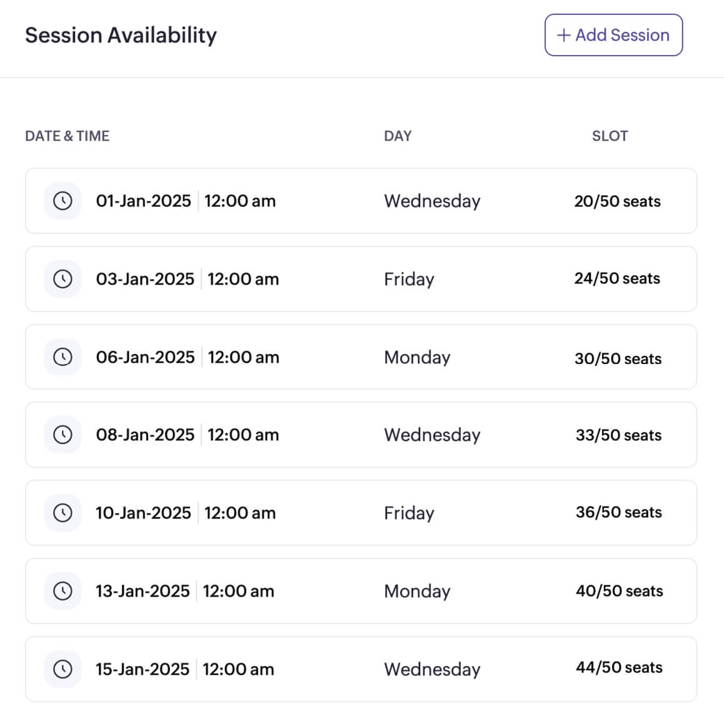Click the plus icon in Add Session
724x728 pixels.
564,36
